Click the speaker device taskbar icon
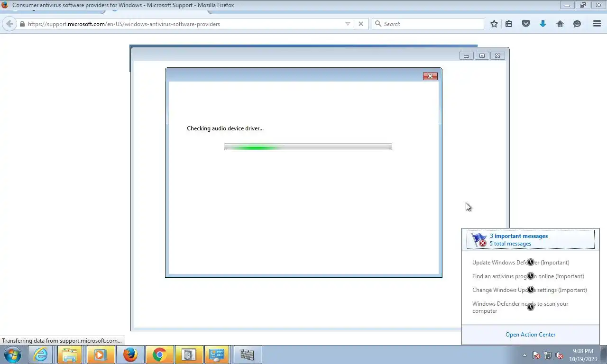Image resolution: width=607 pixels, height=364 pixels. [189, 355]
